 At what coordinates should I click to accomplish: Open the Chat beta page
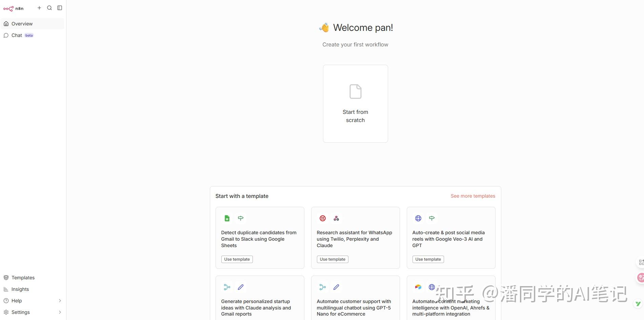click(x=33, y=35)
